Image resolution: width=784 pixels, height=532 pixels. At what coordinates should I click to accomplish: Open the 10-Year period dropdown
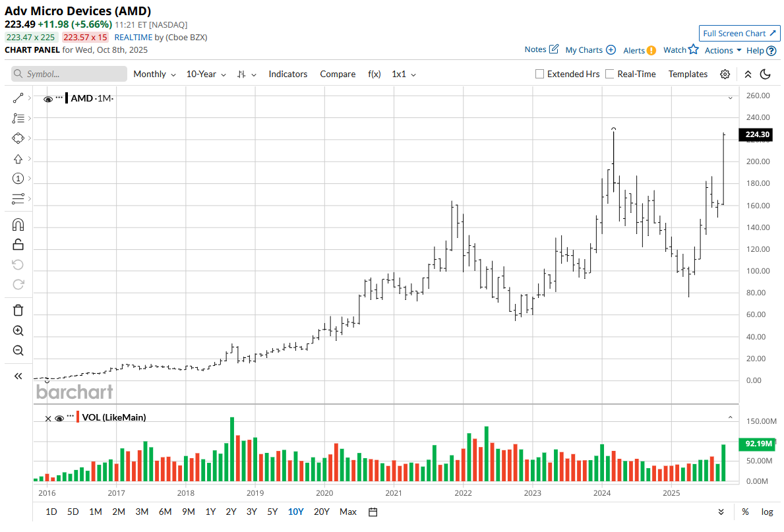pos(206,74)
